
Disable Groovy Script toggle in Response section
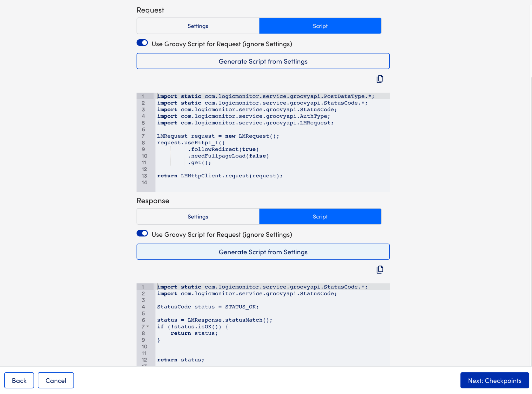[142, 233]
